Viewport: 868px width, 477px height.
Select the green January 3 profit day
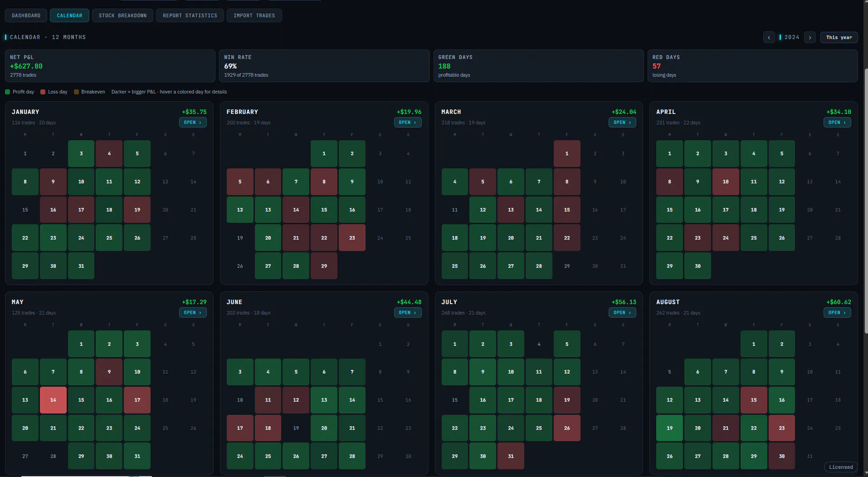pyautogui.click(x=81, y=153)
